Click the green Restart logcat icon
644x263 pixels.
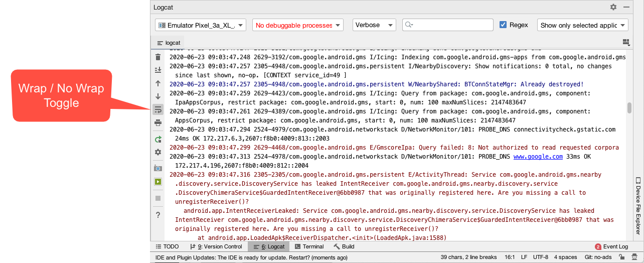click(x=158, y=139)
